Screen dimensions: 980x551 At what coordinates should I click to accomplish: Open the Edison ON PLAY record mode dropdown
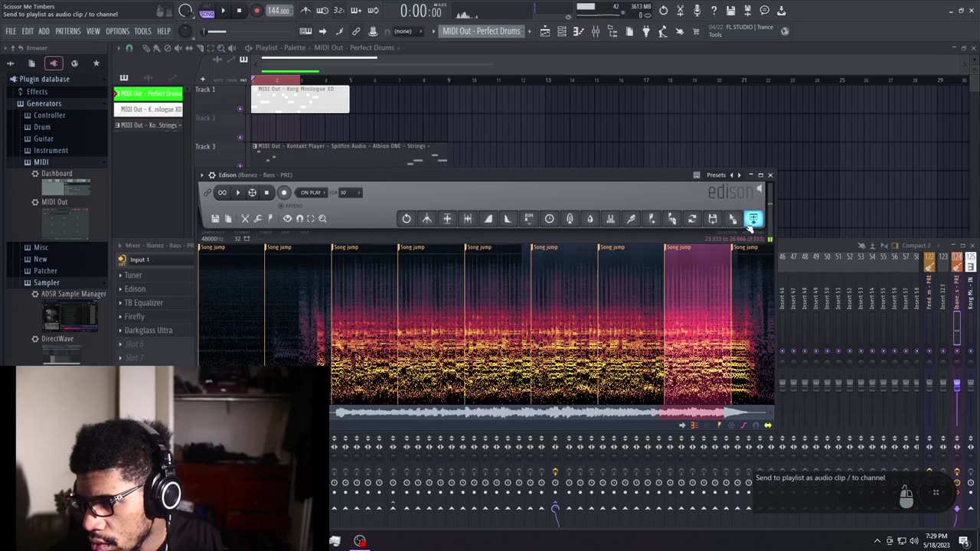click(311, 193)
